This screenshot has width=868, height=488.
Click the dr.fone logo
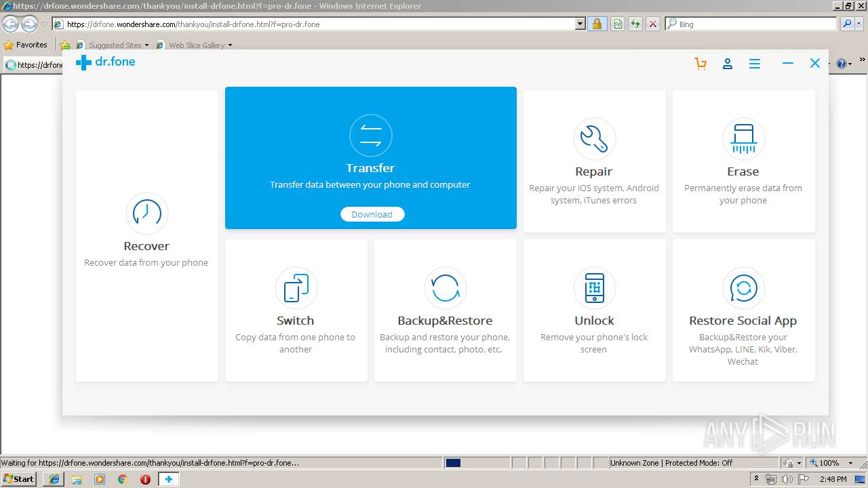(x=106, y=62)
